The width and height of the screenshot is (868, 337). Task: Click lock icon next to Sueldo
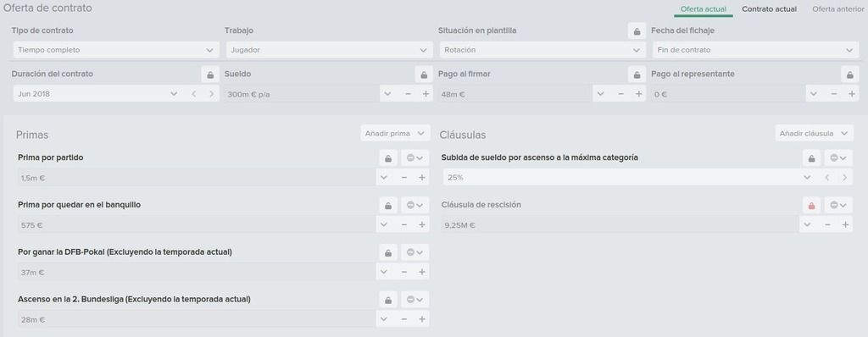click(424, 75)
